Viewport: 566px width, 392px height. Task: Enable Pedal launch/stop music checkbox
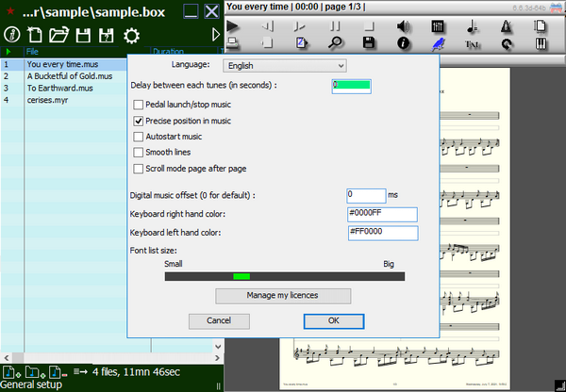139,104
